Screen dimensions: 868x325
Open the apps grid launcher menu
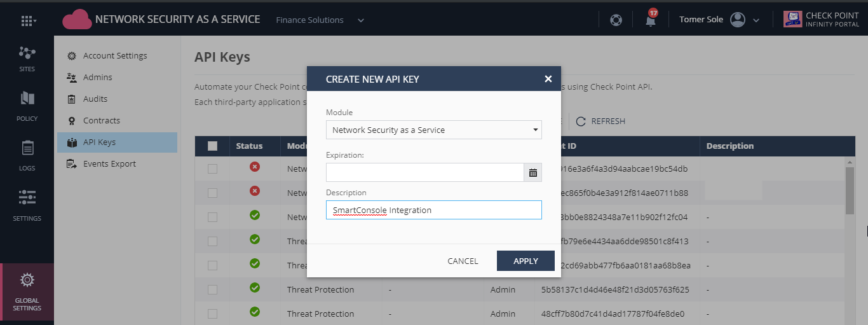coord(27,20)
